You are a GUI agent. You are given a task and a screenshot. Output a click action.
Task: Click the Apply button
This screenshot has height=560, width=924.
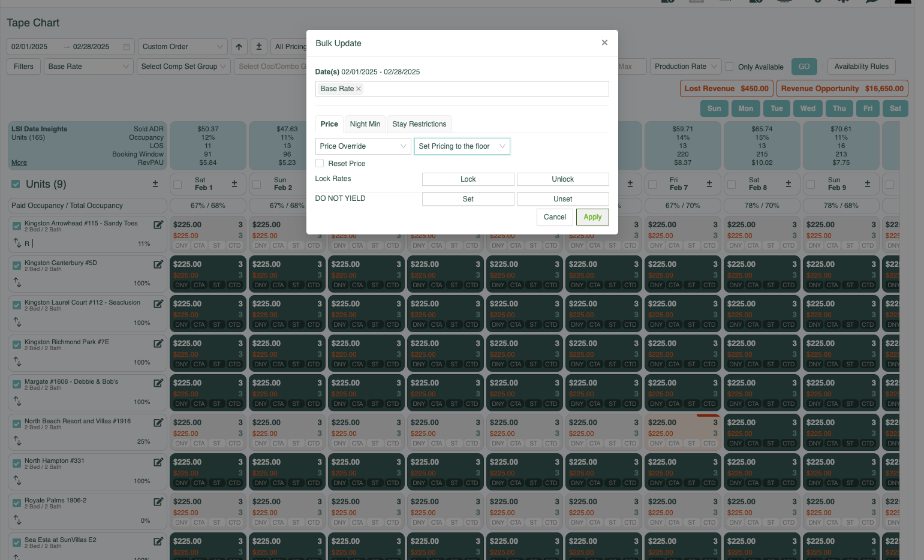592,217
